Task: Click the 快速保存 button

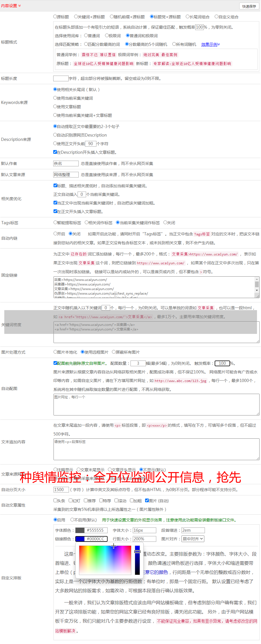Action: 249,6
